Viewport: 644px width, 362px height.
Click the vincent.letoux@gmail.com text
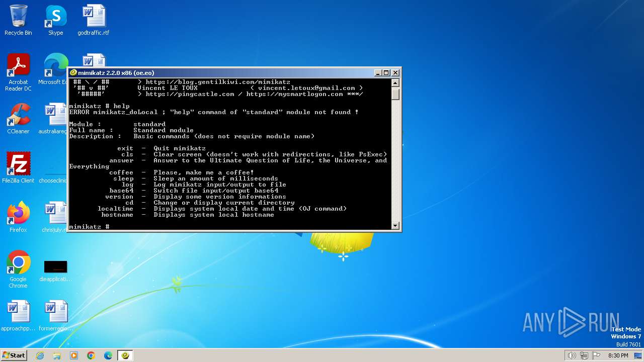click(306, 88)
